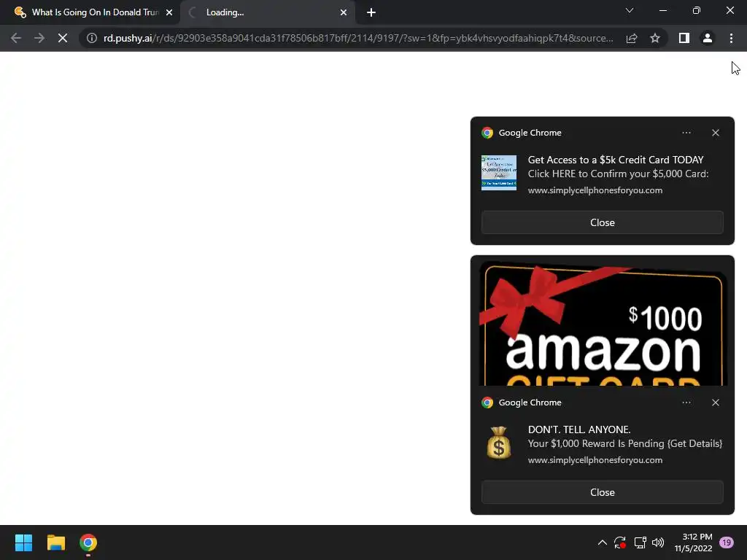Open the volume speaker tray icon
The image size is (747, 560).
coord(658,542)
